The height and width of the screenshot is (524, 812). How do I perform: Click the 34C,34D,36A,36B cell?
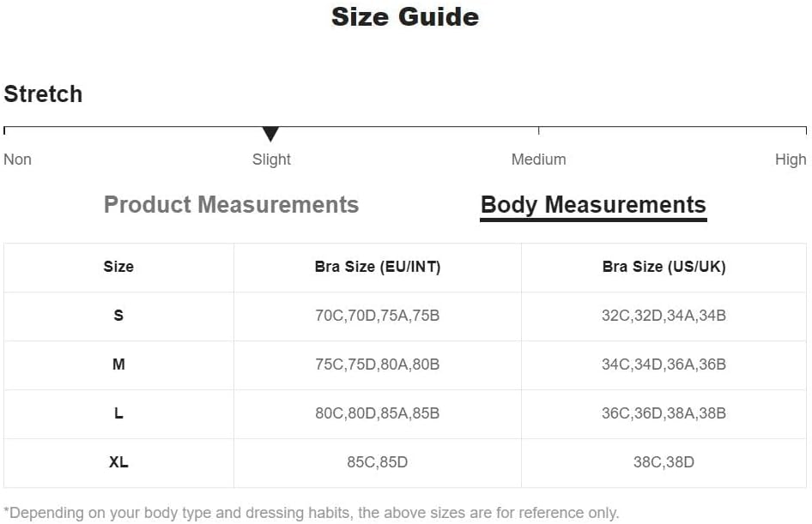664,364
